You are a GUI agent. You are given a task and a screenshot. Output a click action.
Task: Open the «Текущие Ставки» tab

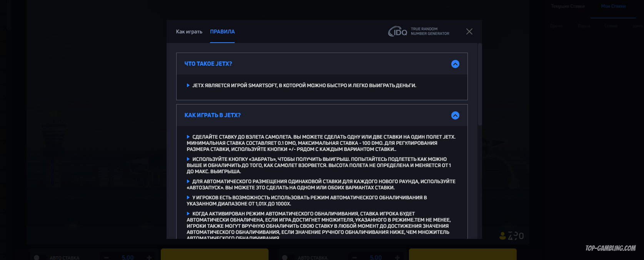[567, 6]
